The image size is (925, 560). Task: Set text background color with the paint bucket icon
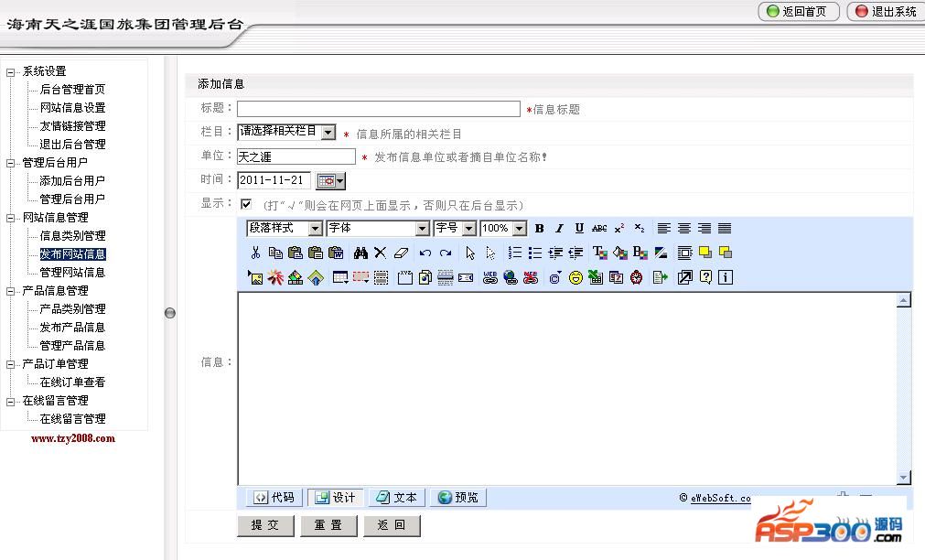620,253
